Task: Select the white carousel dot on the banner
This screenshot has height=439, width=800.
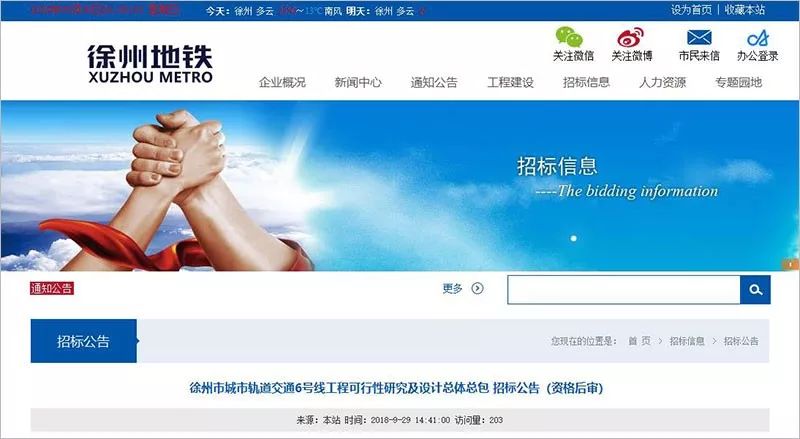Action: tap(573, 238)
